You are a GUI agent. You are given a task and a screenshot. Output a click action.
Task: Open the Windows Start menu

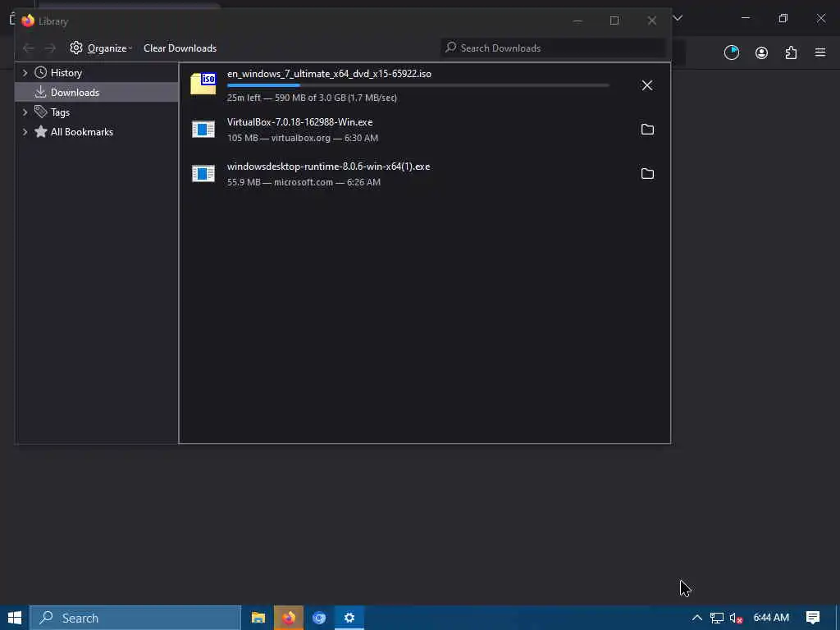(15, 618)
